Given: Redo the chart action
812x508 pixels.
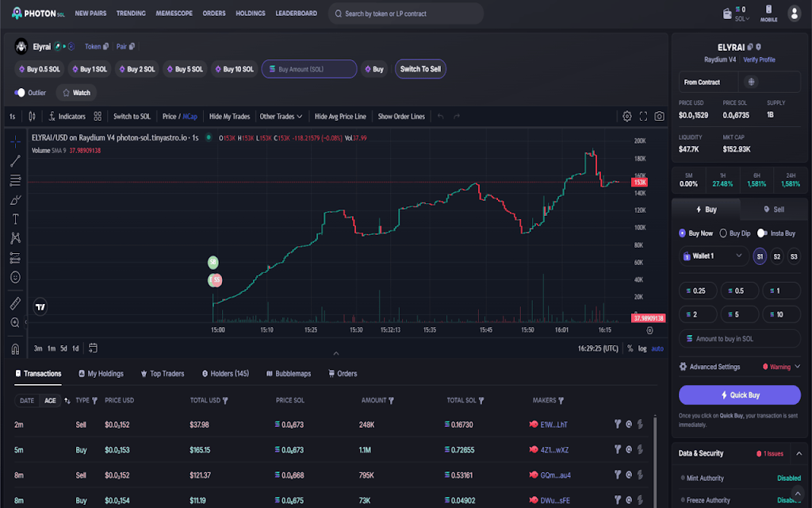Looking at the screenshot, I should click(x=456, y=116).
